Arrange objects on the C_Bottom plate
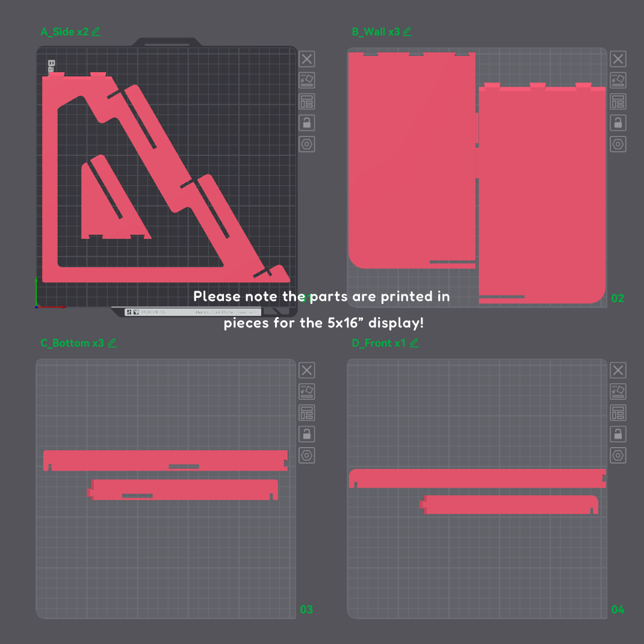 (x=306, y=413)
